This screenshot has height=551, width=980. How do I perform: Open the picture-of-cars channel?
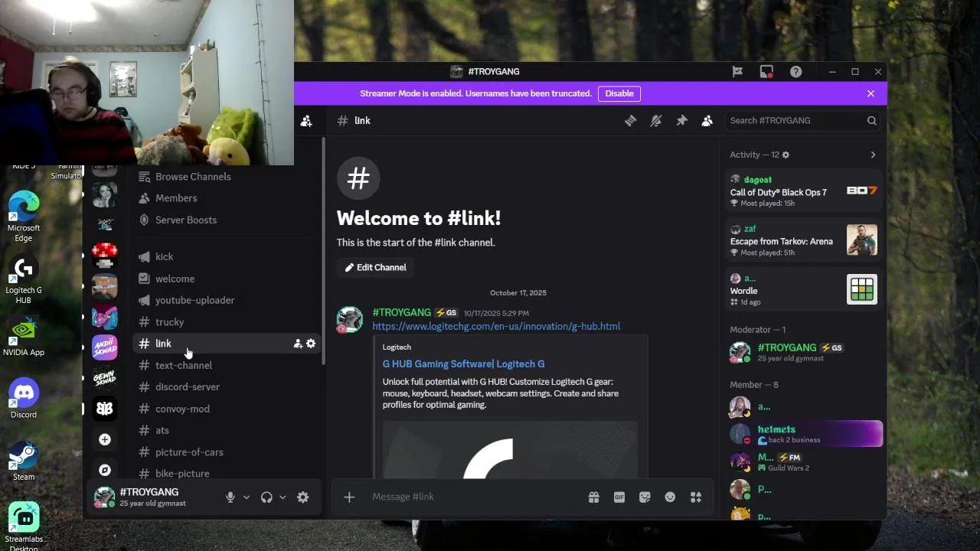coord(227,452)
